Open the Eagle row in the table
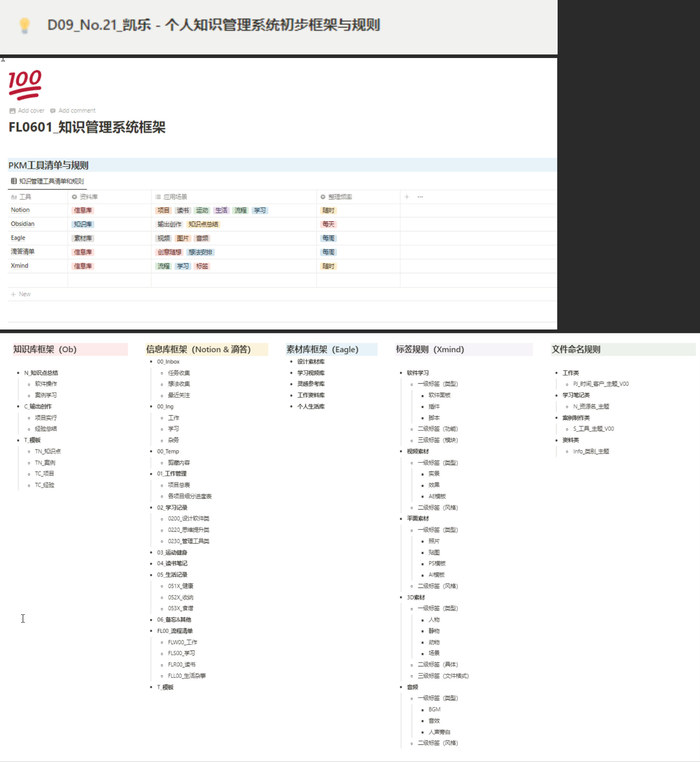This screenshot has height=762, width=700. tap(18, 238)
